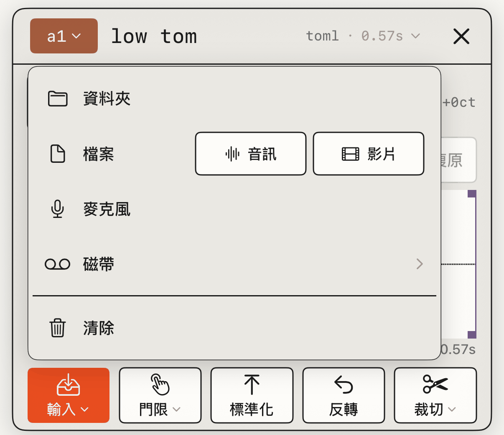Open the a1 slot dropdown
The height and width of the screenshot is (435, 504).
coord(64,36)
